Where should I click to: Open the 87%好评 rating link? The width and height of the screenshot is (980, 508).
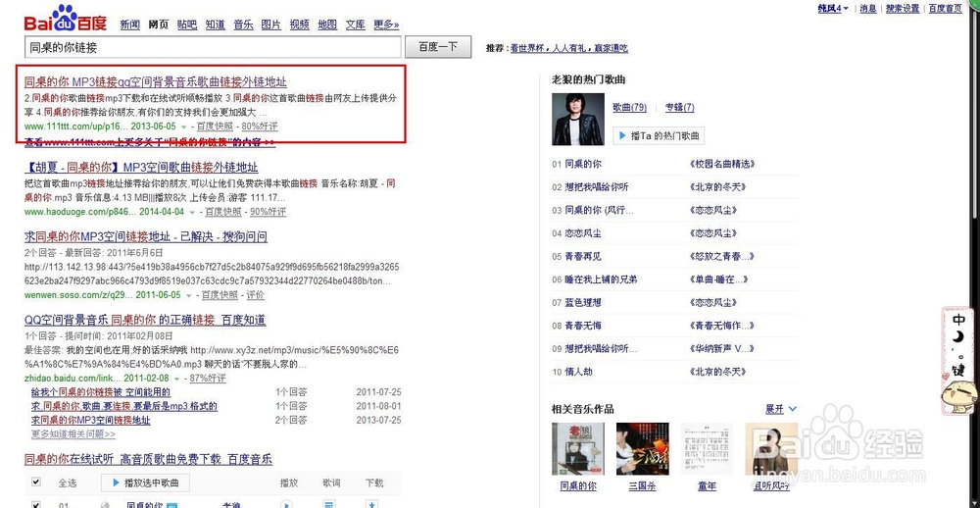(x=208, y=378)
